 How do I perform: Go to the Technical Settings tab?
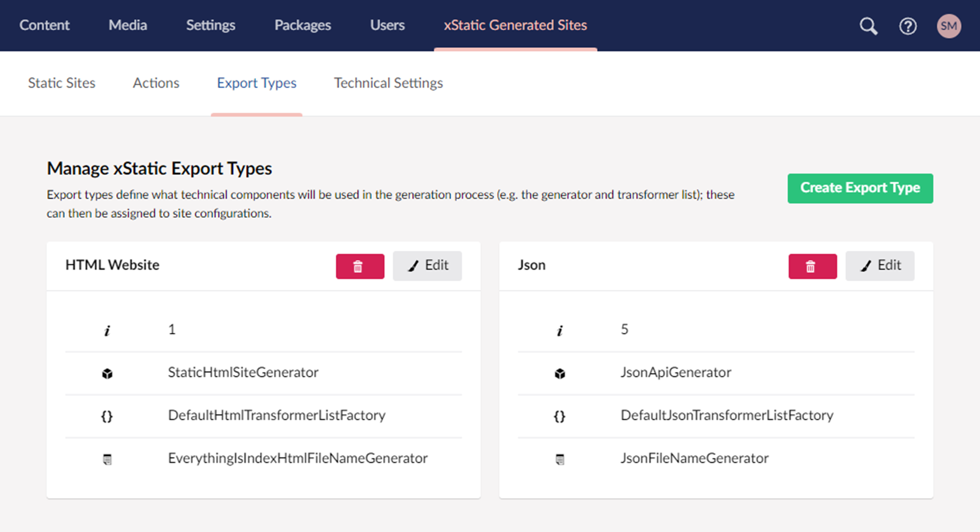[388, 83]
